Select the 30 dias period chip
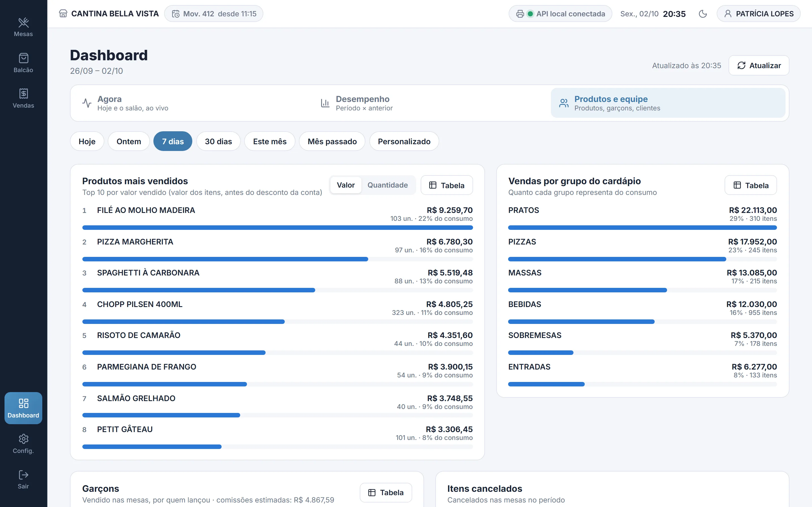Image resolution: width=812 pixels, height=507 pixels. [219, 141]
